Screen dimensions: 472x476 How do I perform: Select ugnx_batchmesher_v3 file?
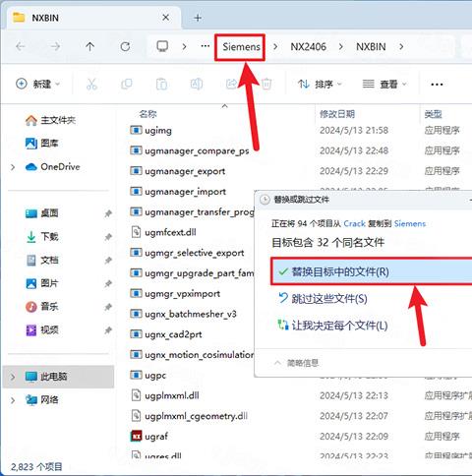(183, 314)
